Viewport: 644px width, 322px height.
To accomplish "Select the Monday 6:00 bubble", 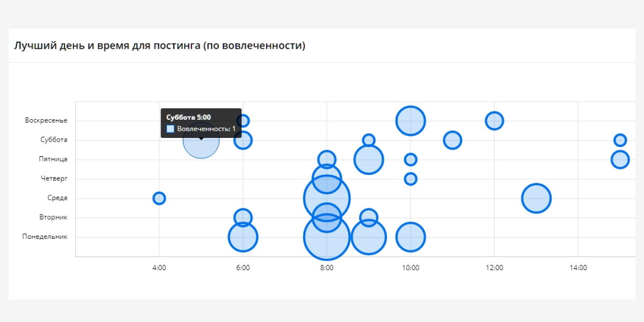I will pyautogui.click(x=243, y=237).
